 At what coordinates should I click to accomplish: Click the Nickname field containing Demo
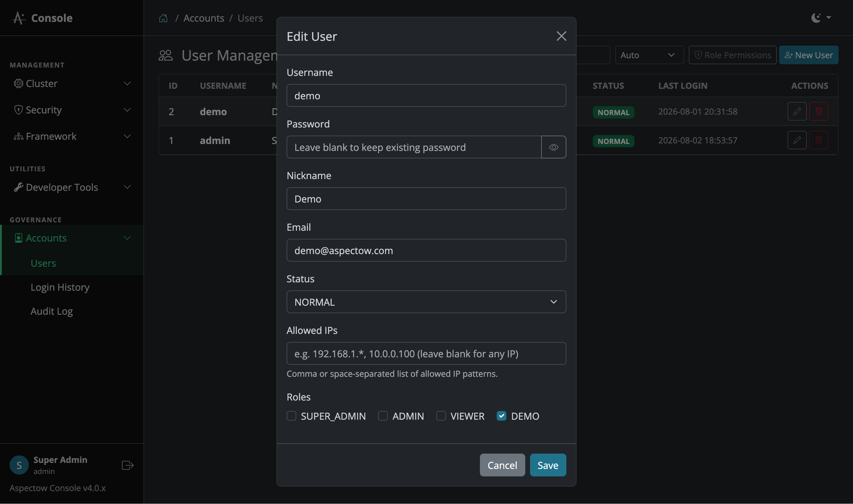click(426, 199)
